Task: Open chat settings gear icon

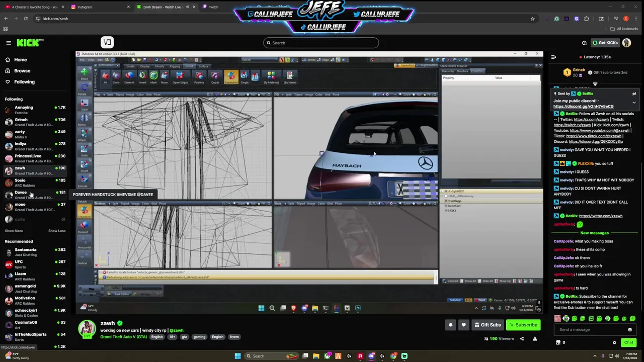Action: click(x=614, y=342)
